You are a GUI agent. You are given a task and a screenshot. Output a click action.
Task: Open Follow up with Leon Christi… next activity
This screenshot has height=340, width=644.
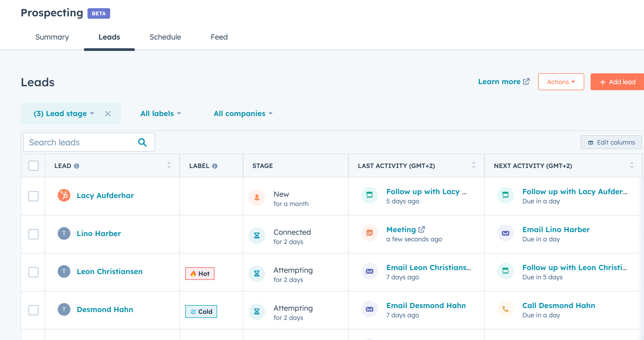[x=575, y=267]
